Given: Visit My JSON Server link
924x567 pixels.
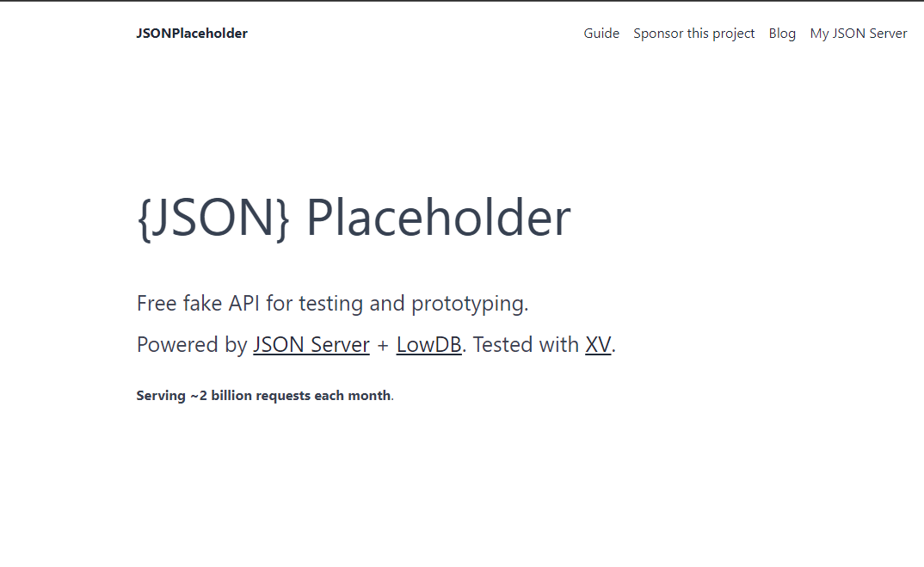Looking at the screenshot, I should [858, 34].
